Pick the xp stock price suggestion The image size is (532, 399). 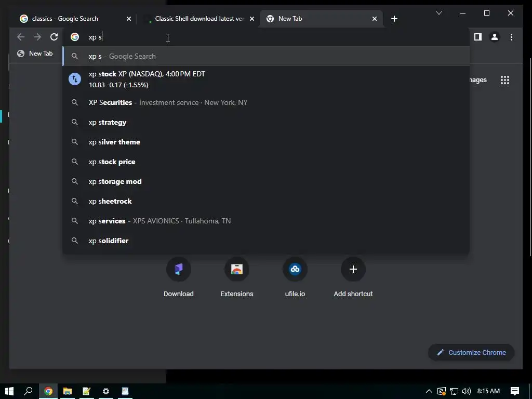(267, 162)
